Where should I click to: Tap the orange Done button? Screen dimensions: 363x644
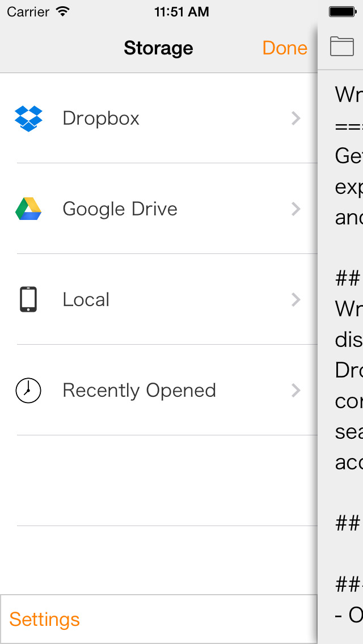click(x=285, y=48)
